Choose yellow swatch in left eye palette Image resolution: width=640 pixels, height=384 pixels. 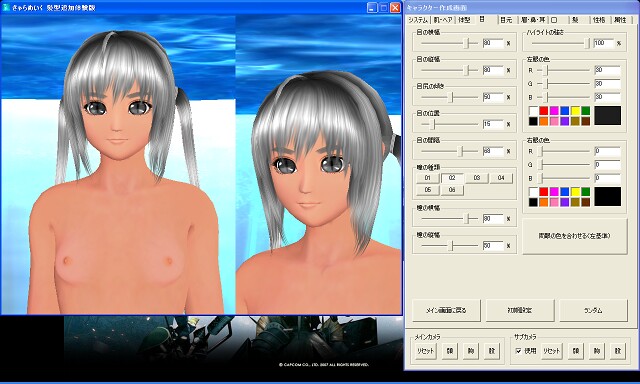tap(575, 111)
